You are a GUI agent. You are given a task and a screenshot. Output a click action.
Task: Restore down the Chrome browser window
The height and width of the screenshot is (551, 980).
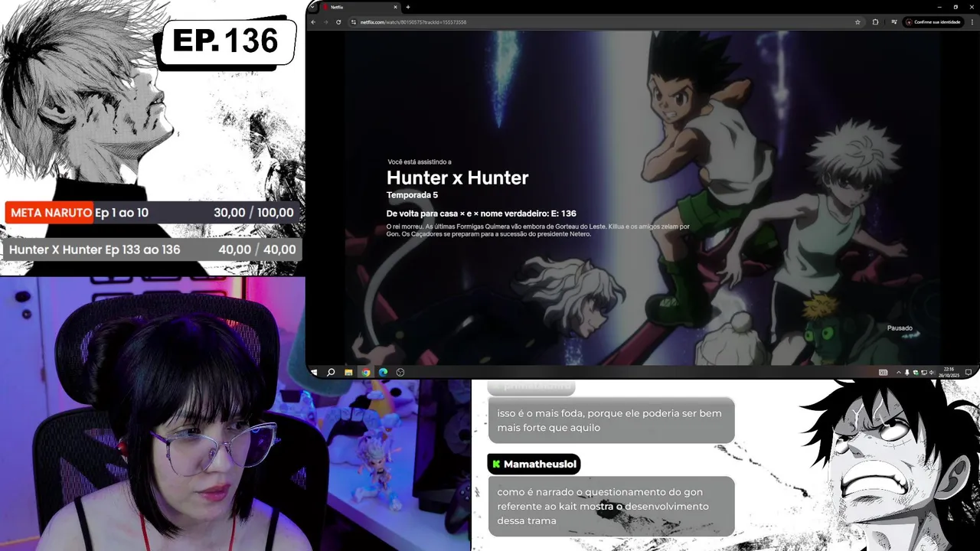[955, 7]
